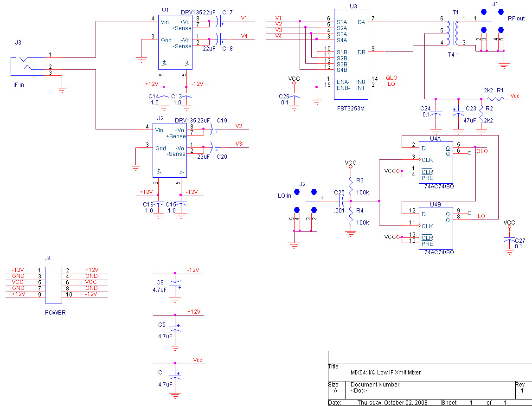Select the T1 transformer symbol

click(452, 32)
